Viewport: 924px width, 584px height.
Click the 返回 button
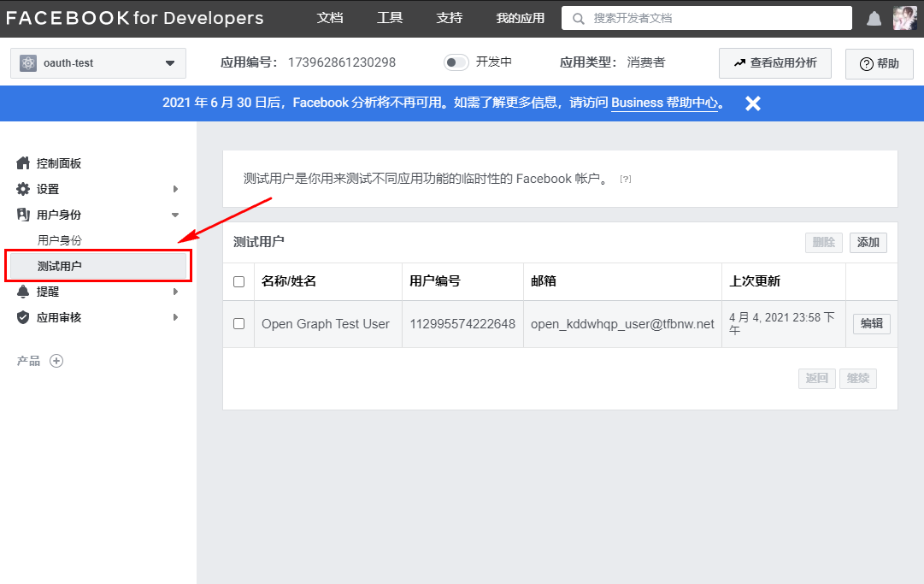[817, 378]
